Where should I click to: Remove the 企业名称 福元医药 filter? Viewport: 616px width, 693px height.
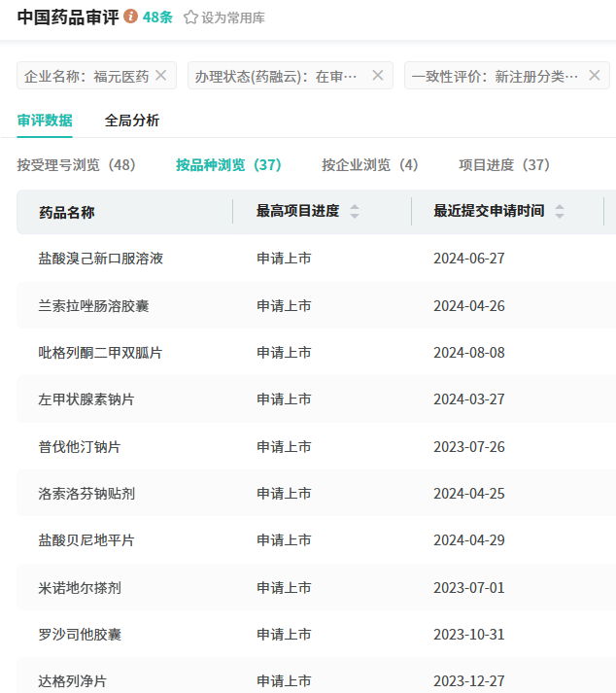[161, 75]
